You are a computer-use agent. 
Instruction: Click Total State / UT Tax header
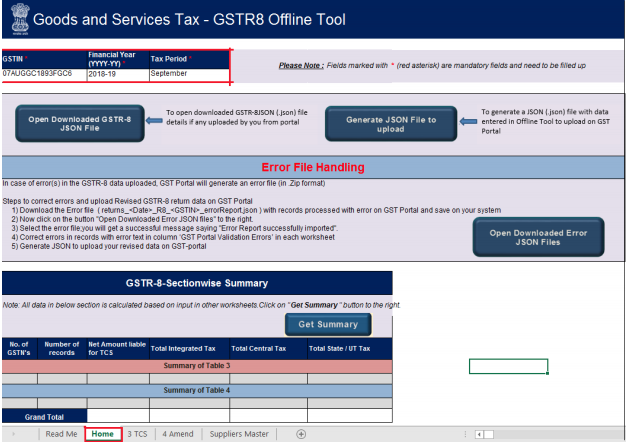point(349,349)
